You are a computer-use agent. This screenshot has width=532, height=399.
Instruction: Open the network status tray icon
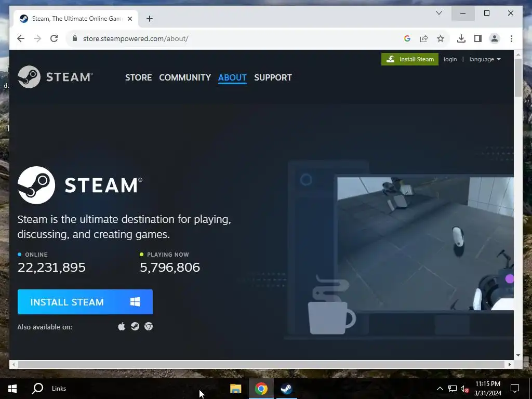point(453,389)
